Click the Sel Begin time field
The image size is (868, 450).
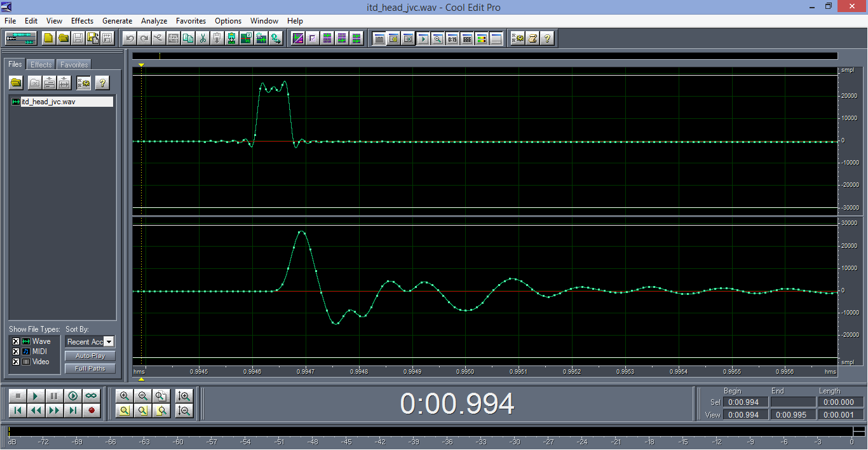tap(747, 402)
